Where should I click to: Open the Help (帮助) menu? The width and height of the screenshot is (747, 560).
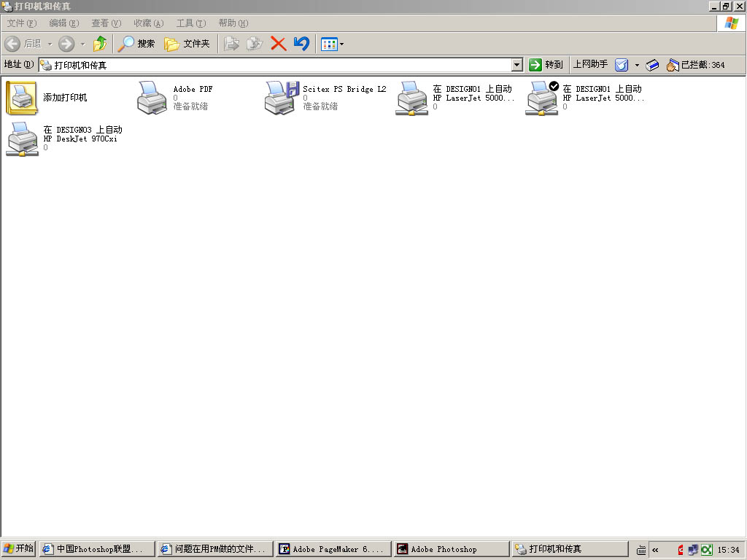pos(233,23)
